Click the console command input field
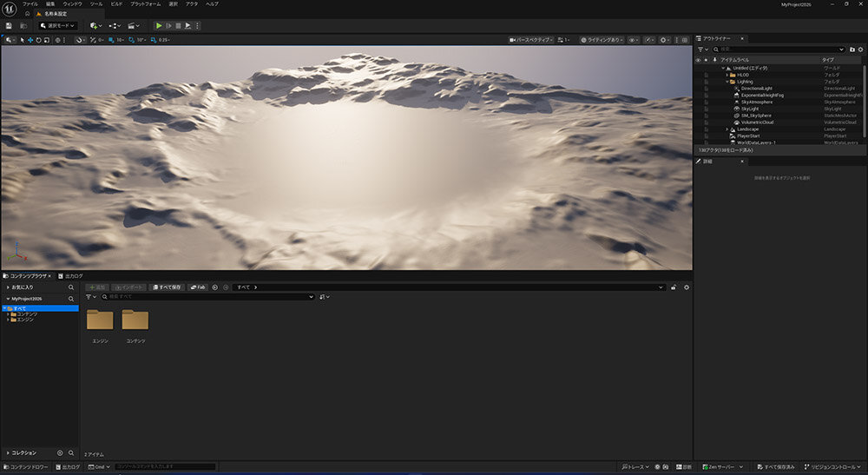The height and width of the screenshot is (475, 868). click(x=165, y=467)
